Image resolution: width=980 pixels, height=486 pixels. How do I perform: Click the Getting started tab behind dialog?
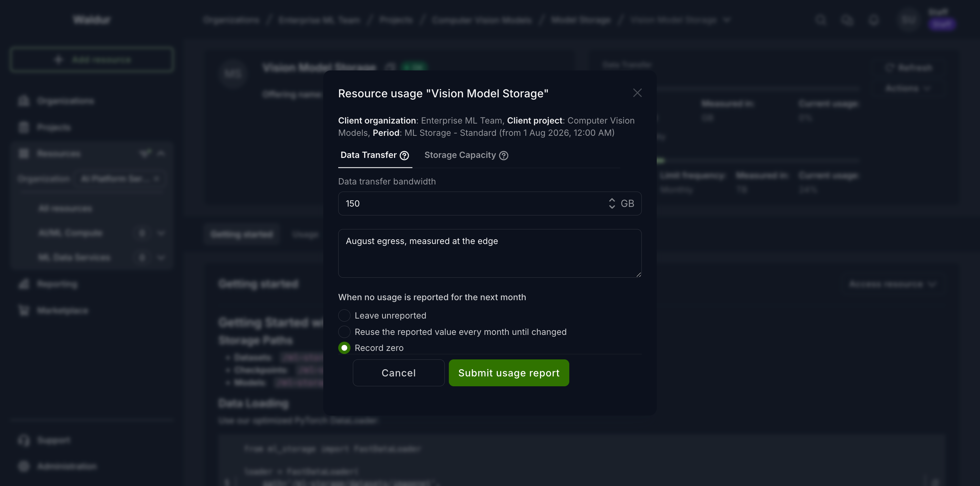[x=242, y=234]
